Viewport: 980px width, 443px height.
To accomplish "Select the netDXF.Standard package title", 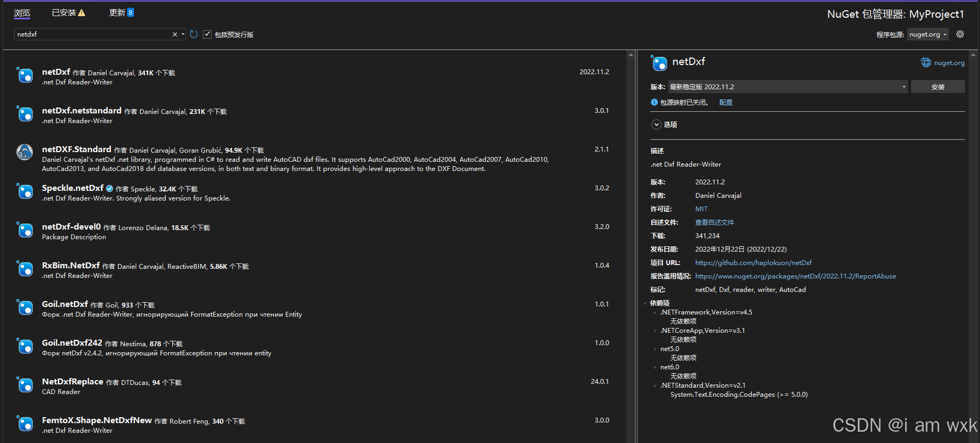I will point(76,149).
